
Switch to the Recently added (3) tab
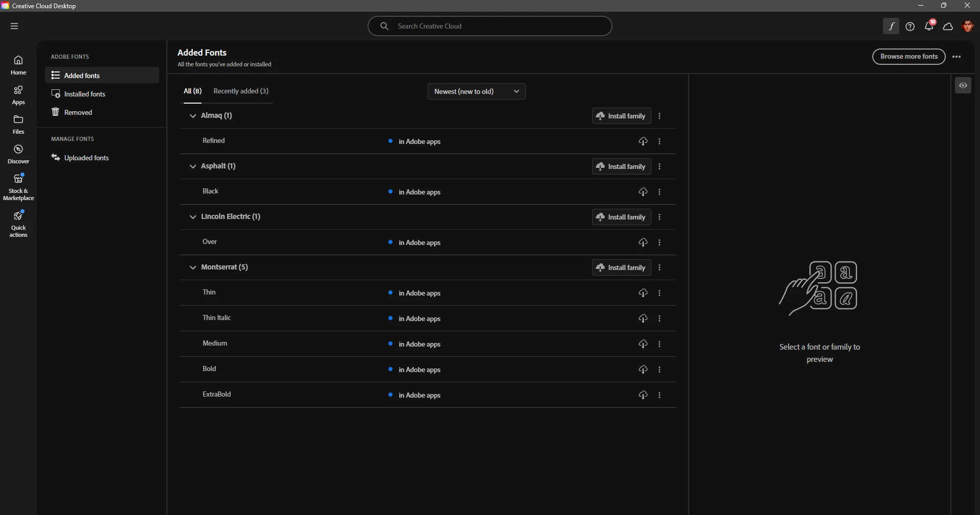click(241, 91)
